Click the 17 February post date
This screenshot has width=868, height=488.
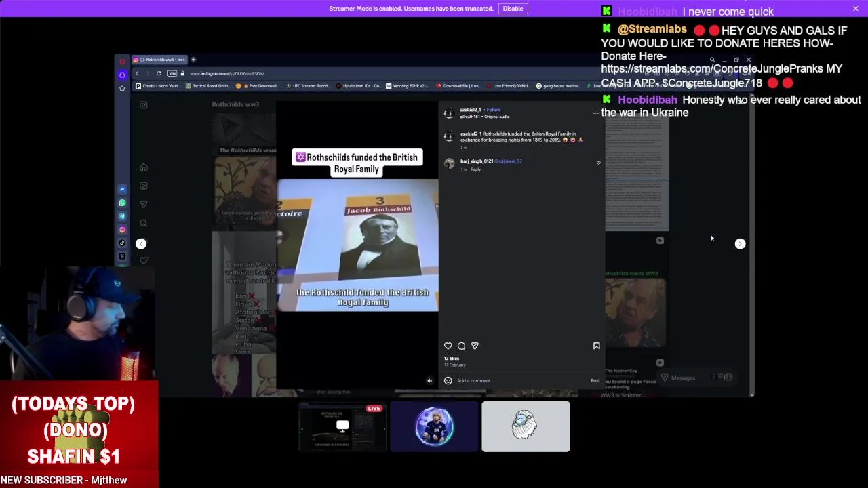454,365
